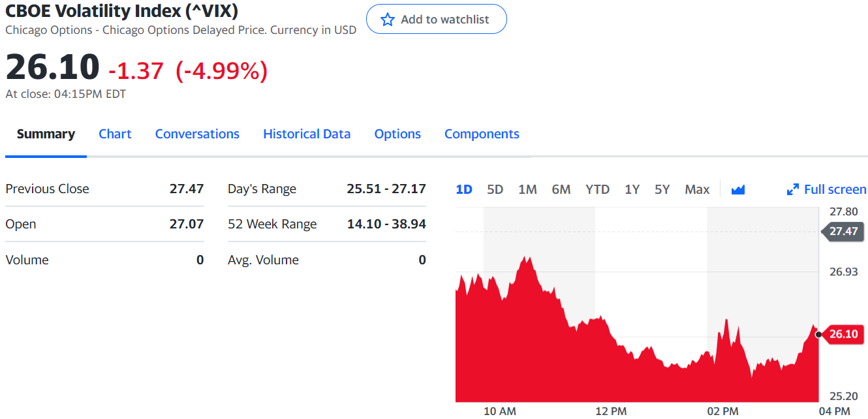The image size is (868, 419).
Task: Switch chart to 1M range
Action: [527, 189]
